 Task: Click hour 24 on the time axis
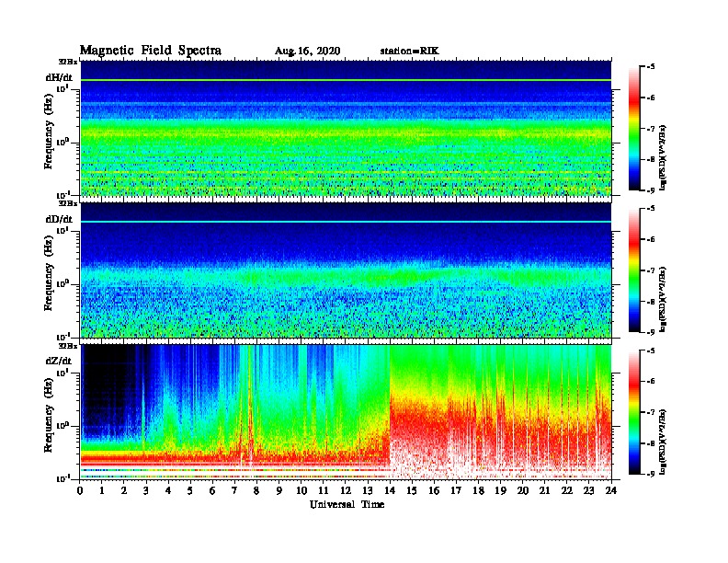[611, 491]
